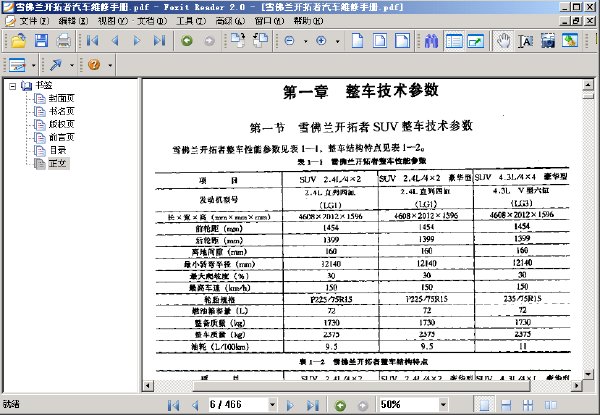
Task: Select Fit Page view icon
Action: (x=380, y=41)
